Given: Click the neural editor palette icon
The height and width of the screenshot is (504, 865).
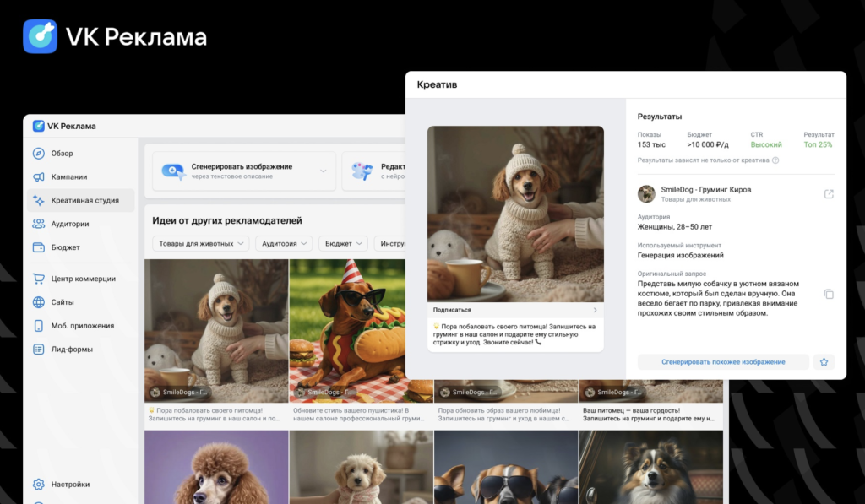Looking at the screenshot, I should [x=362, y=171].
